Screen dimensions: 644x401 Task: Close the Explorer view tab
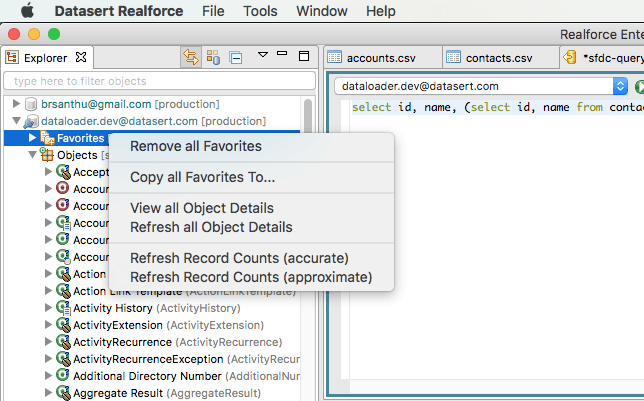click(x=81, y=57)
